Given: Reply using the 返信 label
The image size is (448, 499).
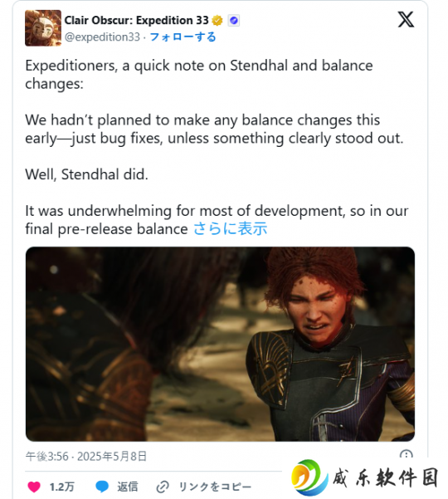Looking at the screenshot, I should tap(128, 487).
